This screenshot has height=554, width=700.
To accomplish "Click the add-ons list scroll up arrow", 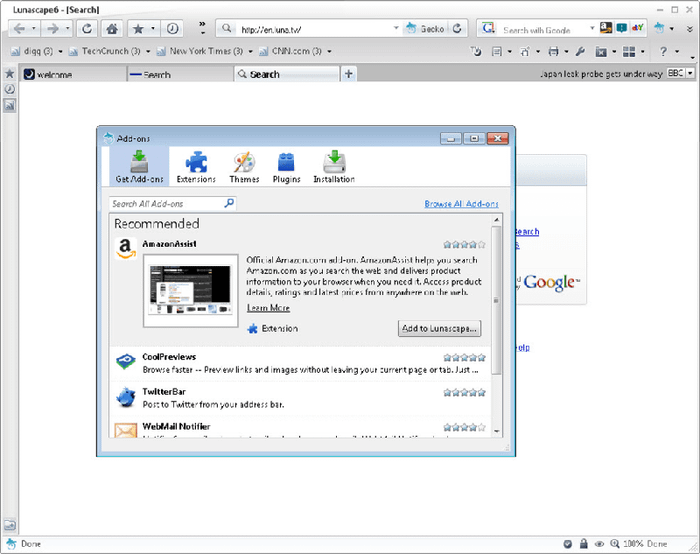I will (x=496, y=220).
